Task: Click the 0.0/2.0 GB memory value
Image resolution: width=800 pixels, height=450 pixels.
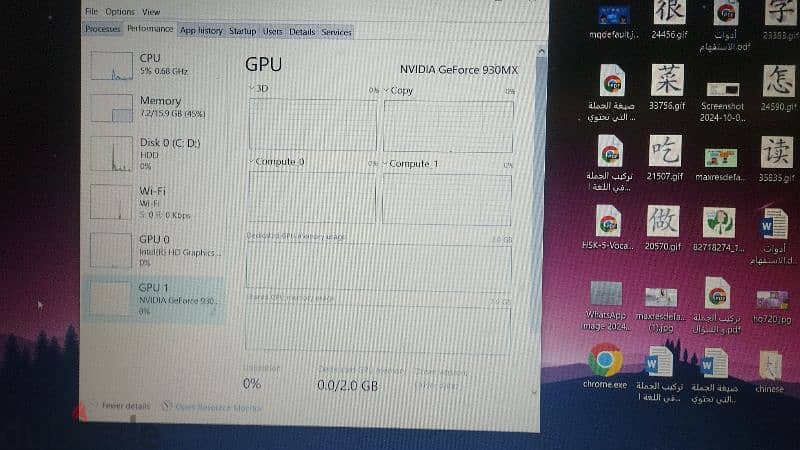Action: (x=347, y=386)
